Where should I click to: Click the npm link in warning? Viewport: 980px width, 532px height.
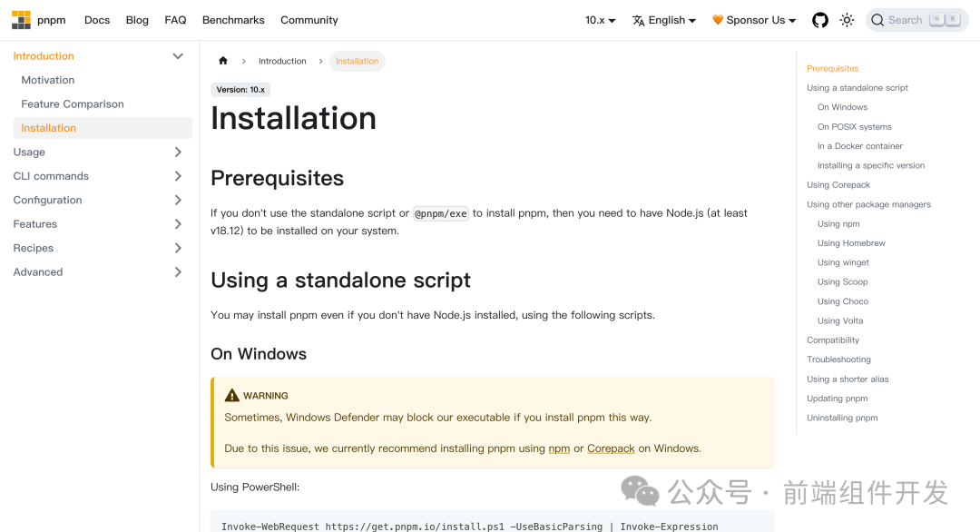click(559, 448)
